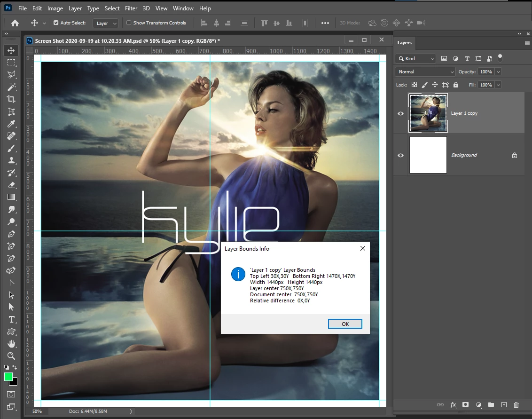This screenshot has height=419, width=532.
Task: Create a new layer with plus icon
Action: pos(504,404)
